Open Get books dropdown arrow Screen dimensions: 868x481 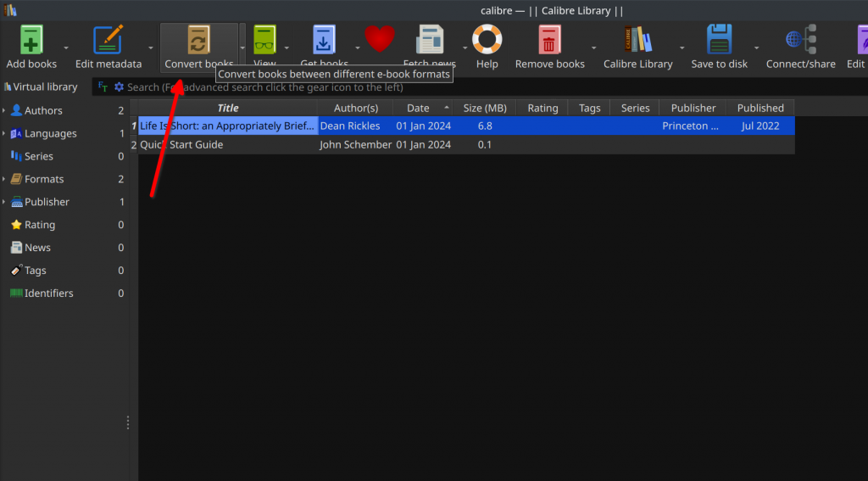[x=357, y=48]
